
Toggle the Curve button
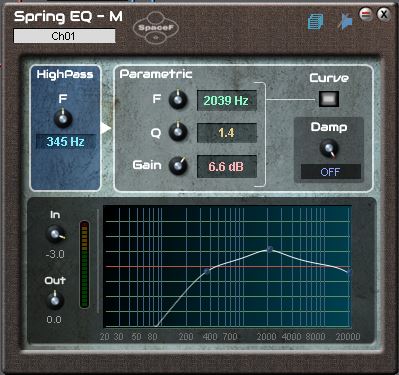click(329, 99)
